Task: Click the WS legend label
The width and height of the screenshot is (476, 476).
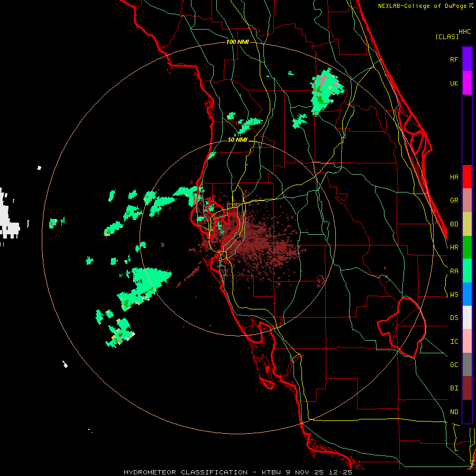Action: pos(454,295)
